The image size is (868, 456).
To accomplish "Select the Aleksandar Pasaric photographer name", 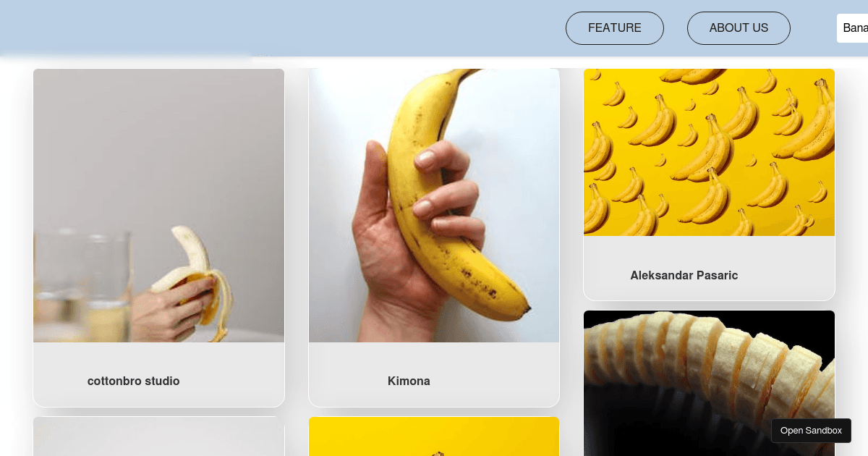I will [x=684, y=275].
